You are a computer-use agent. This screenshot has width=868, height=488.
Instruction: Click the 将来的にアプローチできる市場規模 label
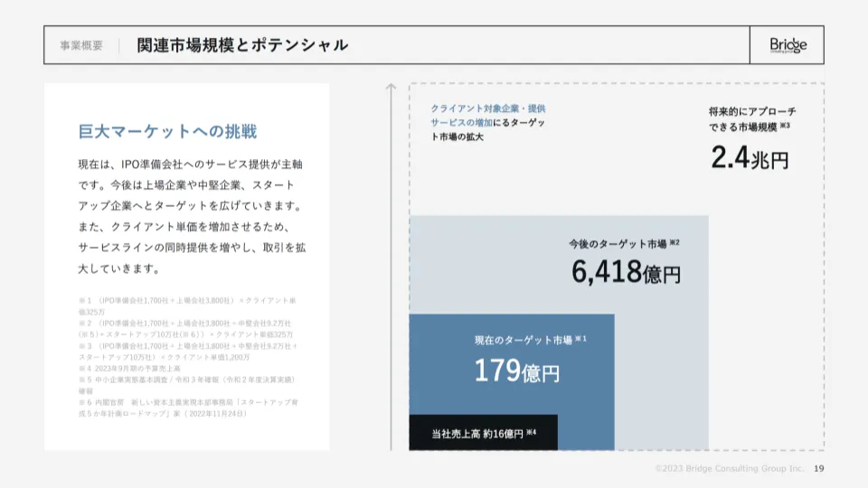coord(750,118)
